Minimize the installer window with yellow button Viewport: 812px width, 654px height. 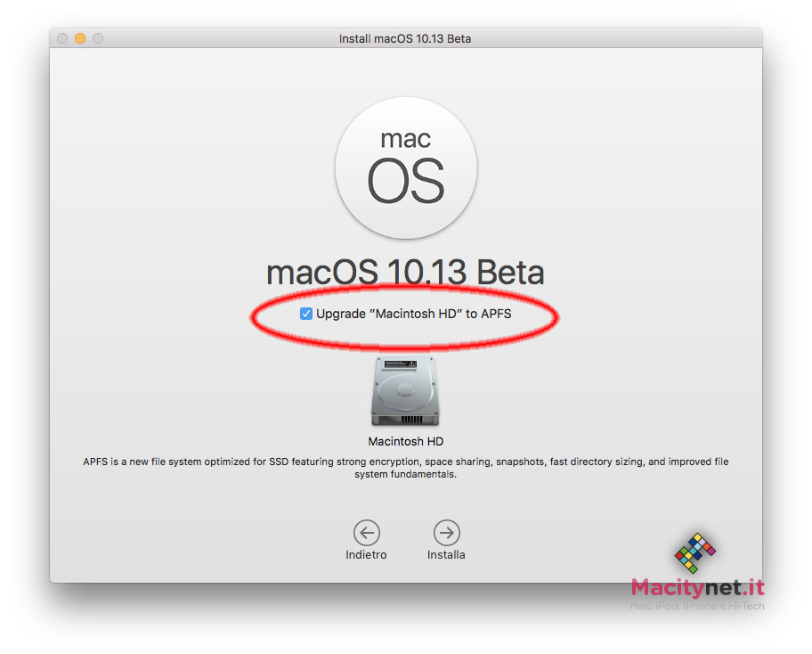(x=80, y=38)
